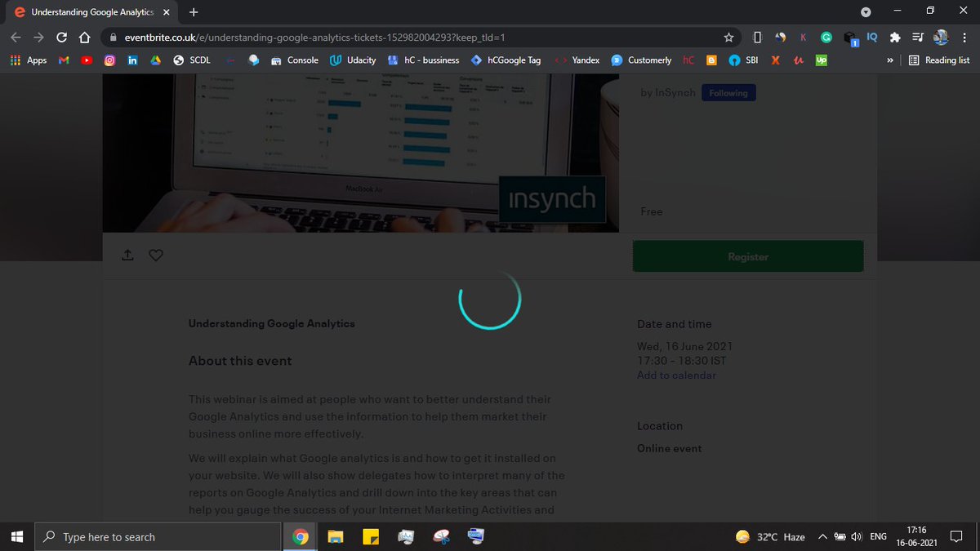This screenshot has width=980, height=551.
Task: Bookmark this page with the star icon
Action: pos(728,38)
